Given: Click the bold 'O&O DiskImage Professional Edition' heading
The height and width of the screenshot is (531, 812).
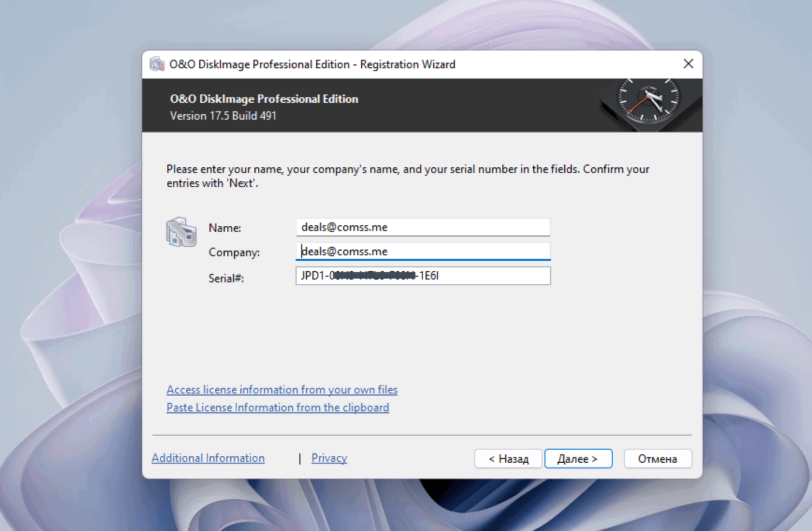Looking at the screenshot, I should pyautogui.click(x=264, y=99).
